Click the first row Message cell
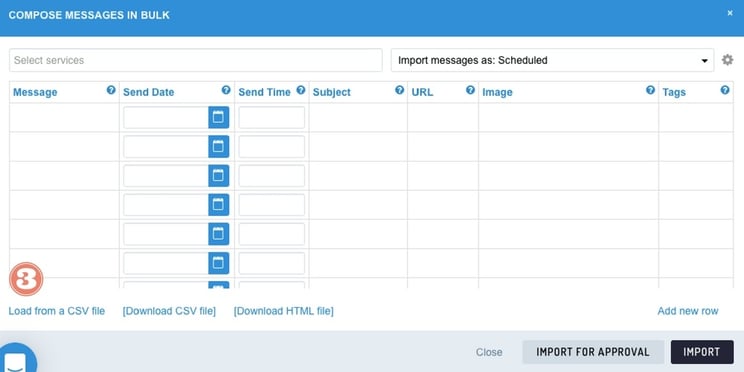The image size is (744, 372). tap(64, 117)
